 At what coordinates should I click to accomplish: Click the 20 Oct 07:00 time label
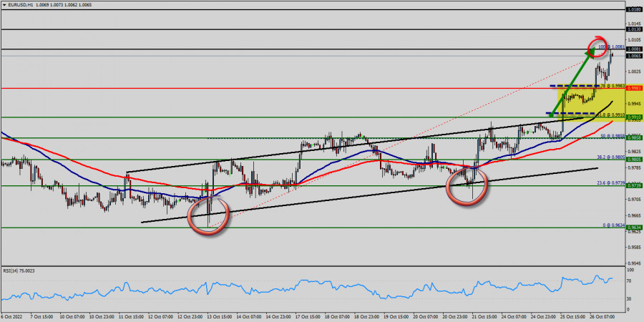pos(426,318)
